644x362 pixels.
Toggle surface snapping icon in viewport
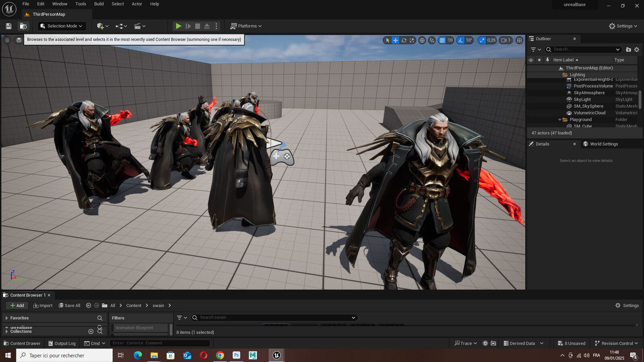click(x=432, y=40)
